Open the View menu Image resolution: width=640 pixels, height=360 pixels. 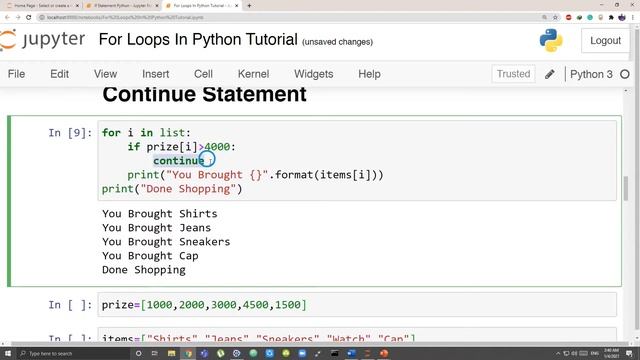pos(105,74)
